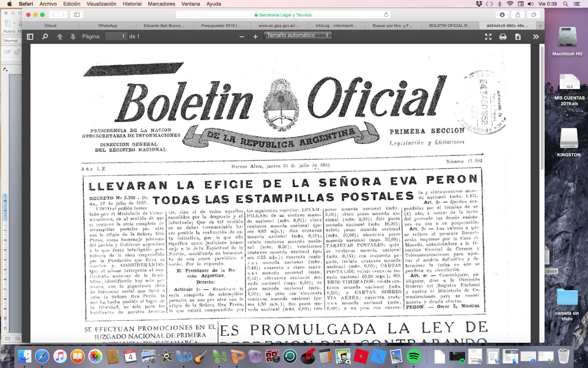Switch PDF to presentation fullscreen mode
Image resolution: width=588 pixels, height=368 pixels.
point(488,37)
